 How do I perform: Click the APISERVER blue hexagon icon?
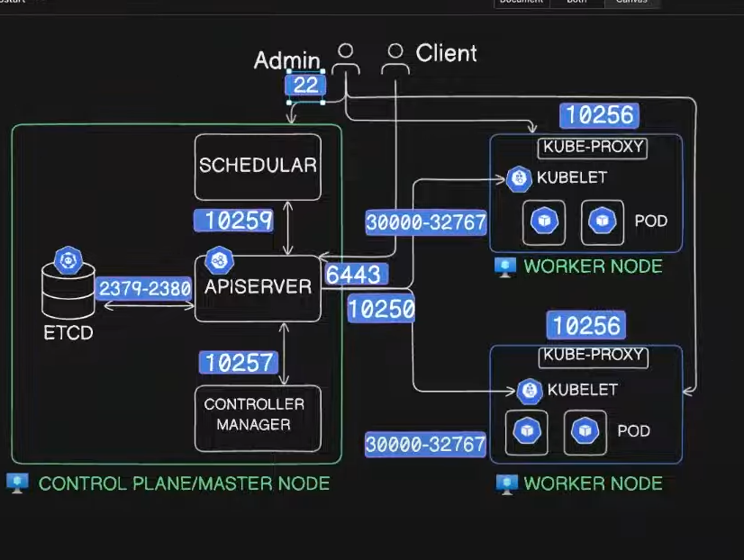coord(219,260)
